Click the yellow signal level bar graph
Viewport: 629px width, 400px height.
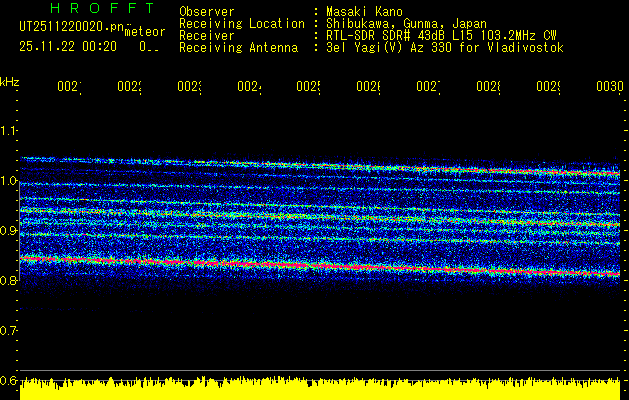pyautogui.click(x=320, y=389)
